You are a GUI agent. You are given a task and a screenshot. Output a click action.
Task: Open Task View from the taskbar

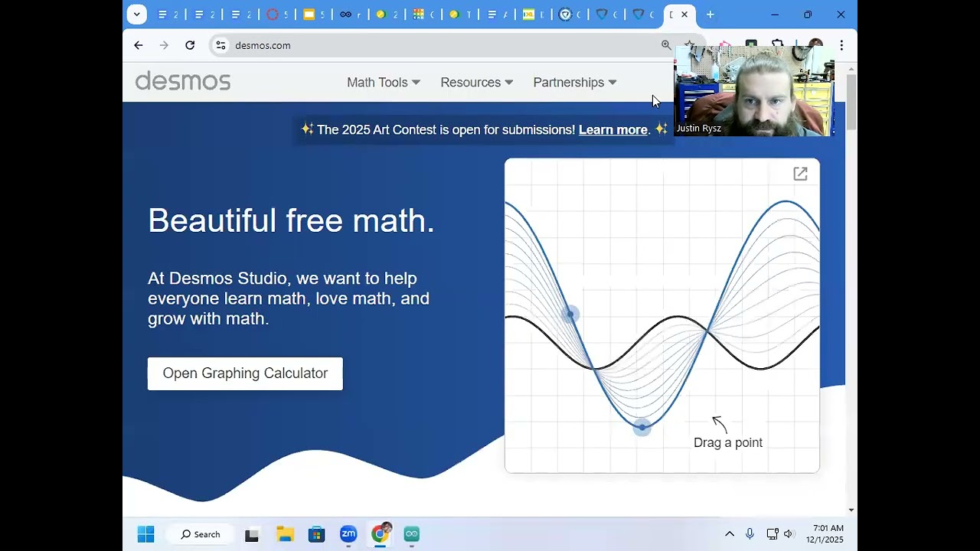(252, 534)
